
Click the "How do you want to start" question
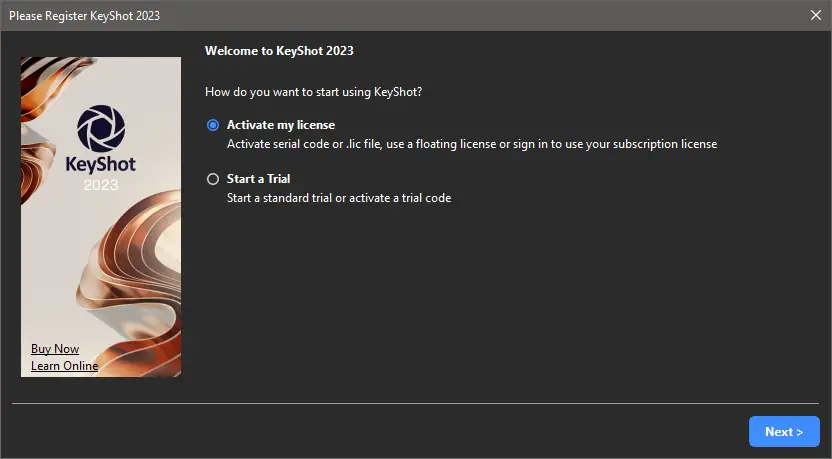coord(313,92)
